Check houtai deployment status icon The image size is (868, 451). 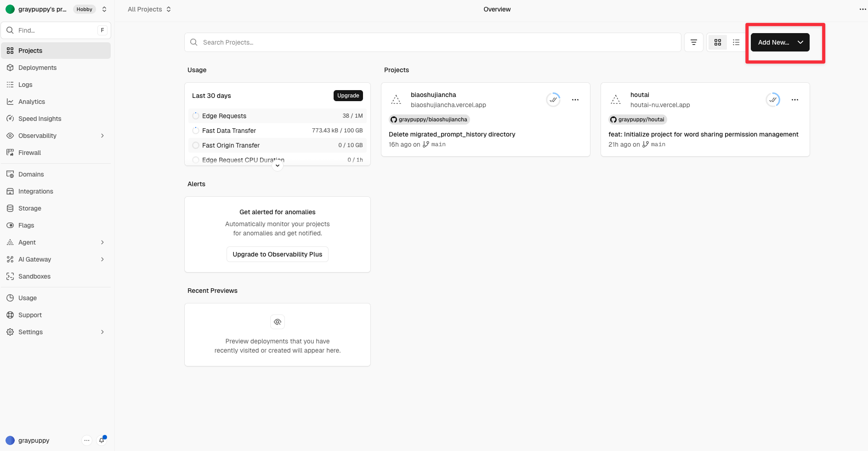pos(773,100)
